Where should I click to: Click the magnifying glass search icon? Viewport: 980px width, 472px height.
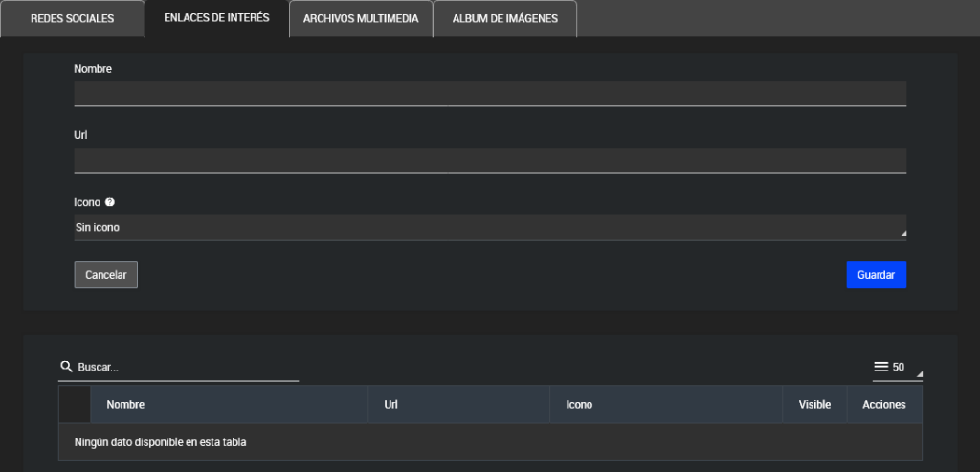click(66, 367)
